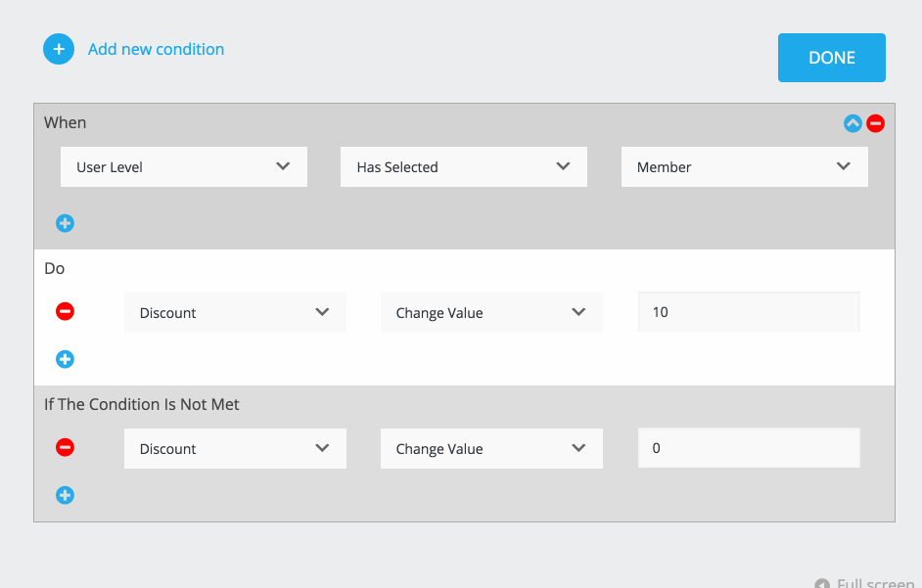The width and height of the screenshot is (922, 588).
Task: Collapse the When condition block with the blue chevron
Action: pos(853,123)
